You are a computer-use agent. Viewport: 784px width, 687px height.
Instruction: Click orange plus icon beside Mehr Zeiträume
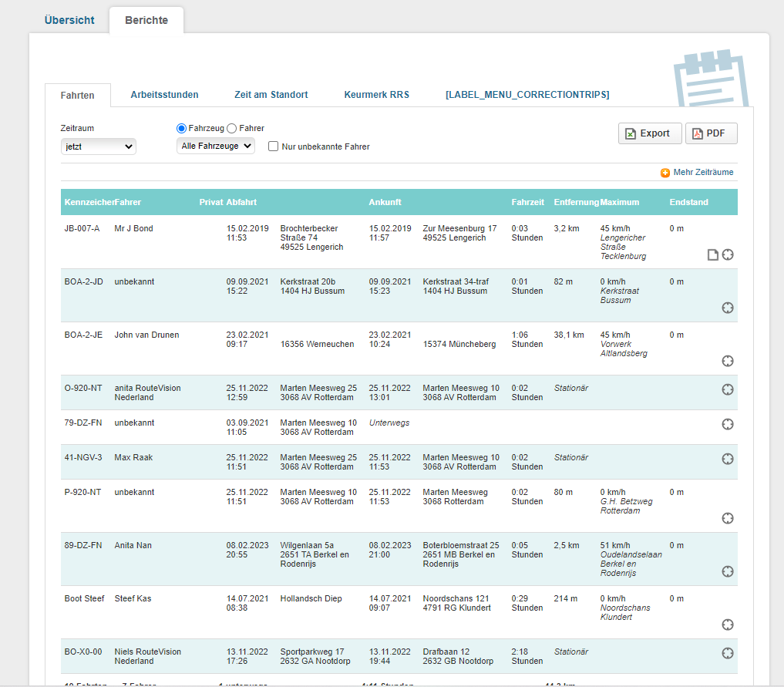click(665, 173)
